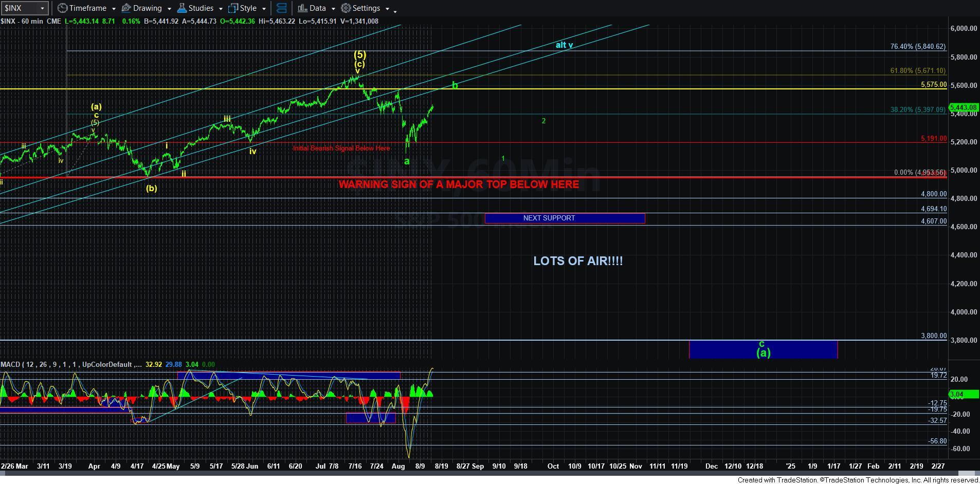Viewport: 980px width, 484px height.
Task: Select the green 2 label
Action: point(543,121)
